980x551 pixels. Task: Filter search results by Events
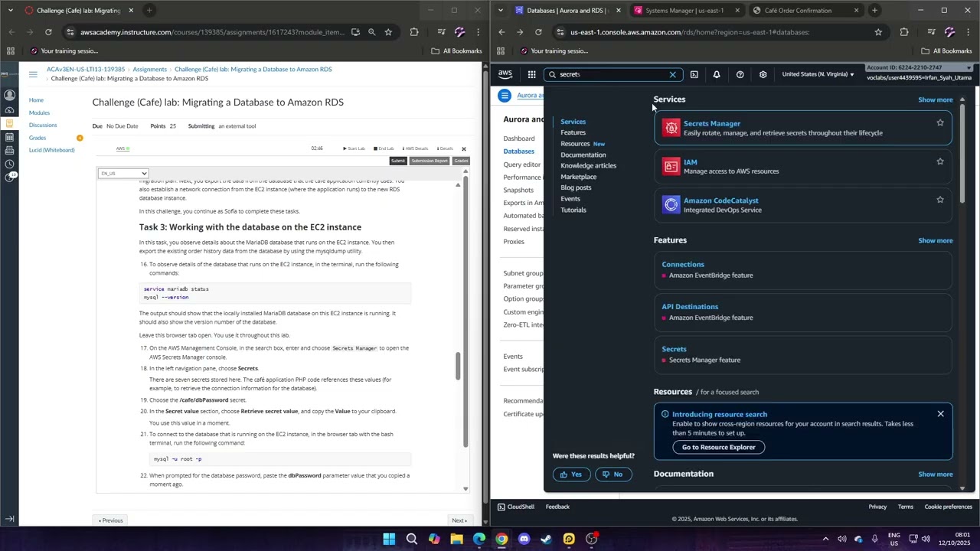(x=570, y=199)
